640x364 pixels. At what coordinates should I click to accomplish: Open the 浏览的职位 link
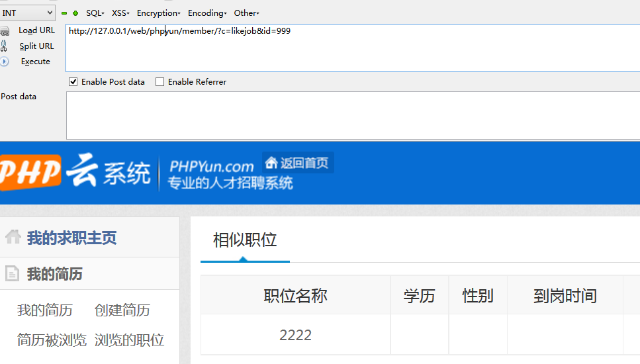129,340
